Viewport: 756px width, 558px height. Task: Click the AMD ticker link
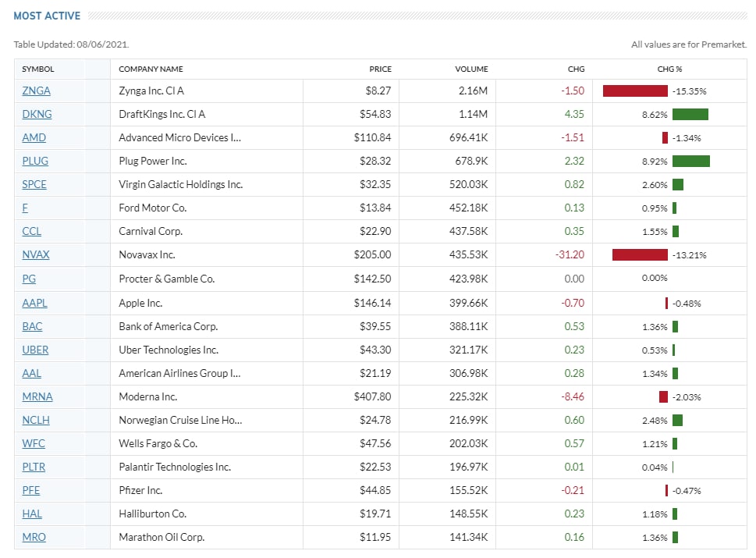[x=34, y=138]
